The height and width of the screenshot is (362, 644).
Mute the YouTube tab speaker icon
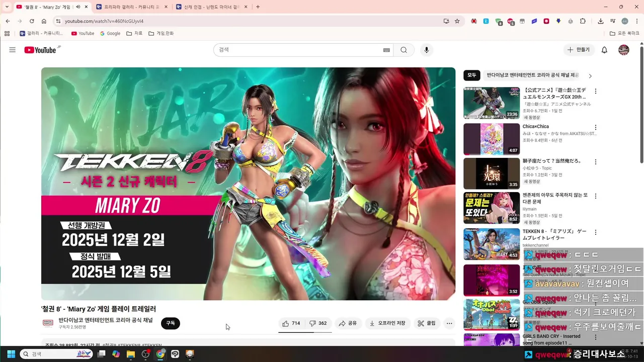coord(78,7)
